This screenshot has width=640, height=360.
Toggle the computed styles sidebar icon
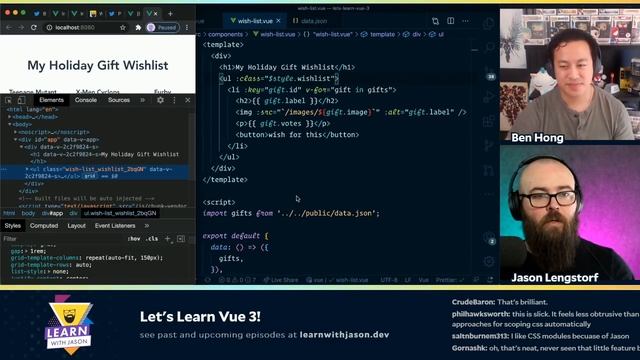coord(181,239)
